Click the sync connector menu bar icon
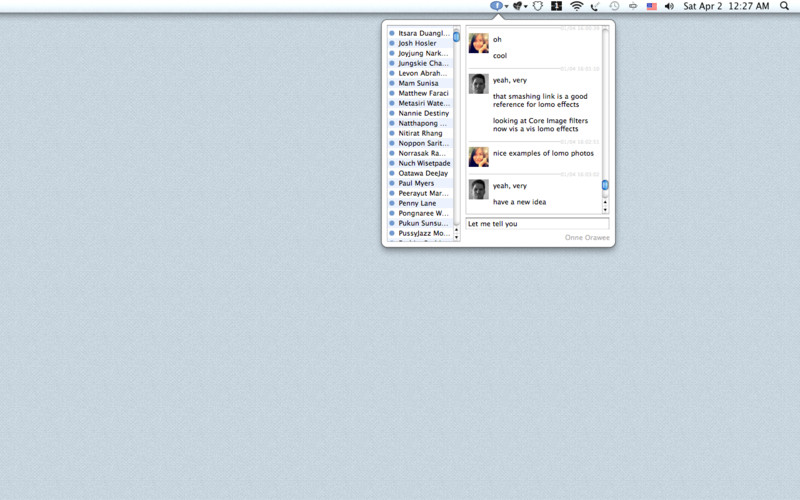Screen dimensions: 800x500 click(633, 6)
